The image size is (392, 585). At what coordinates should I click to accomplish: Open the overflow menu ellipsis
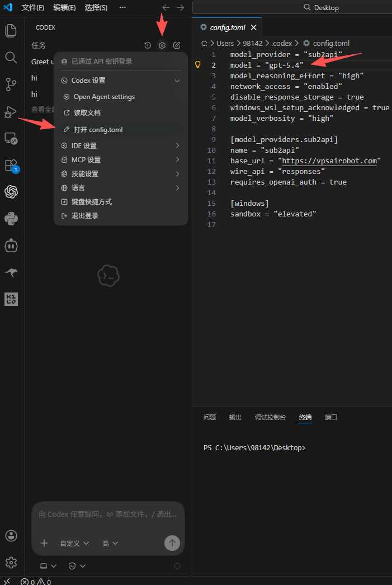coord(122,7)
